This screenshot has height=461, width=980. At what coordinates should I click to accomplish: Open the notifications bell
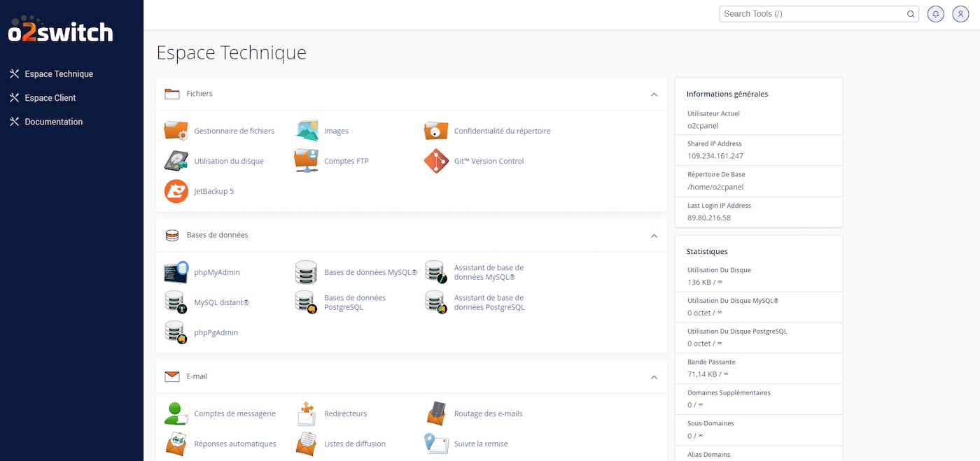[935, 13]
